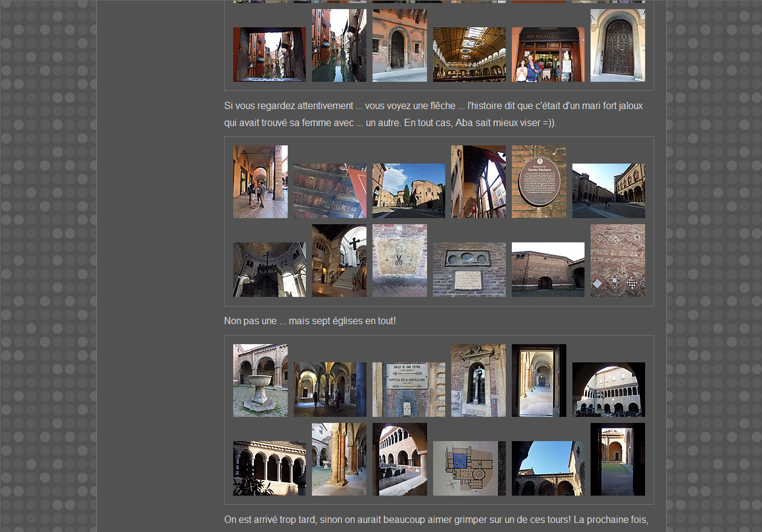Image resolution: width=762 pixels, height=532 pixels.
Task: Open the crucifix above staircase photo
Action: [339, 261]
